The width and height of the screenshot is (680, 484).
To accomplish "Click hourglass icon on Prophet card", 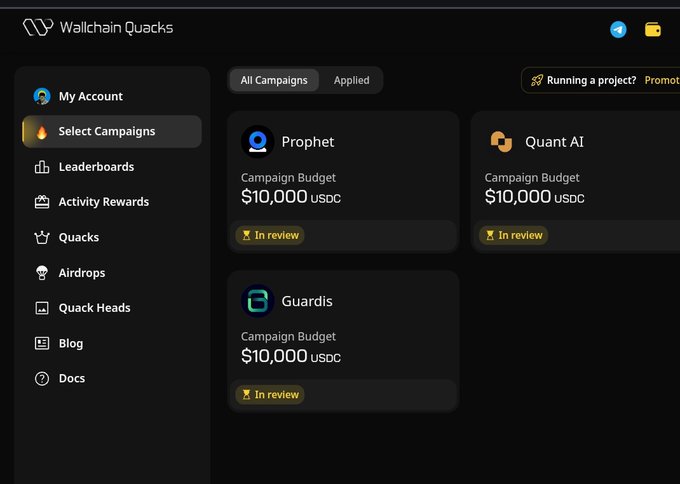I will tap(246, 235).
